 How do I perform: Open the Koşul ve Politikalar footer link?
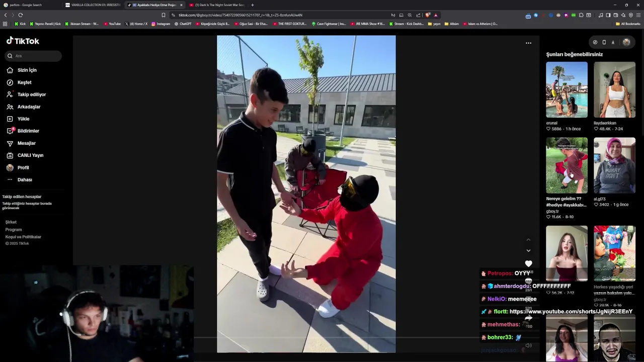tap(23, 237)
